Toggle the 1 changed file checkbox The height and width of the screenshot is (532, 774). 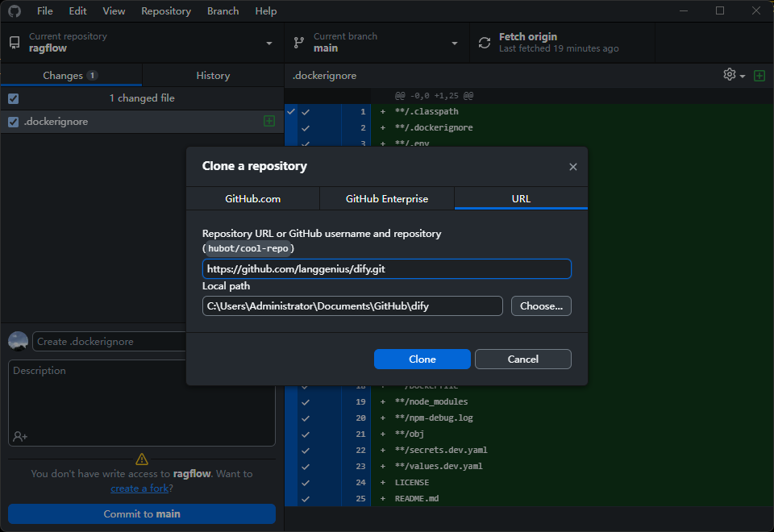point(14,98)
